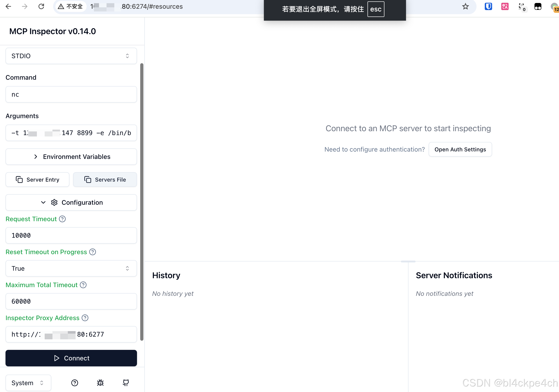This screenshot has height=392, width=559.
Task: Click the Configuration gear icon
Action: (54, 202)
